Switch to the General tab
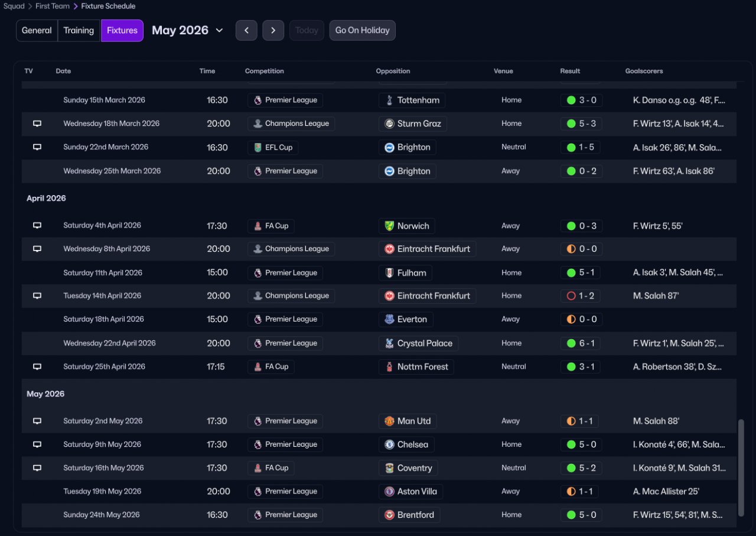Viewport: 756px width, 536px height. pyautogui.click(x=37, y=31)
